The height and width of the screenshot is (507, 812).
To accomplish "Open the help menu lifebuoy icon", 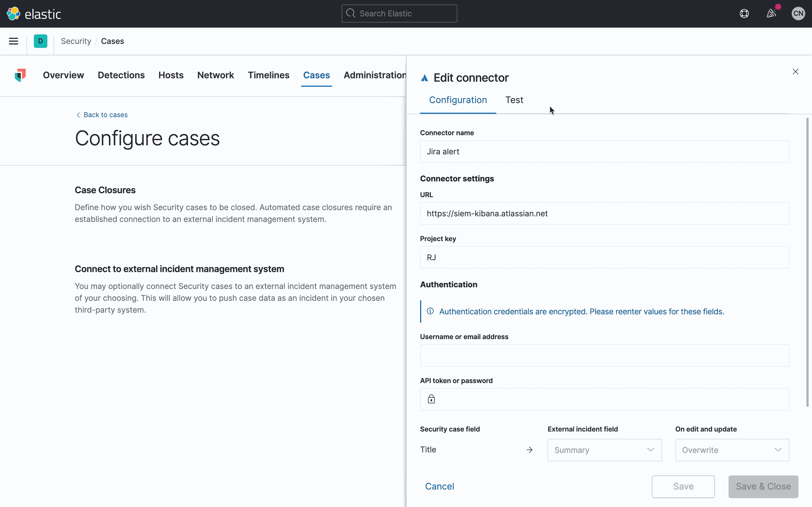I will click(x=744, y=14).
